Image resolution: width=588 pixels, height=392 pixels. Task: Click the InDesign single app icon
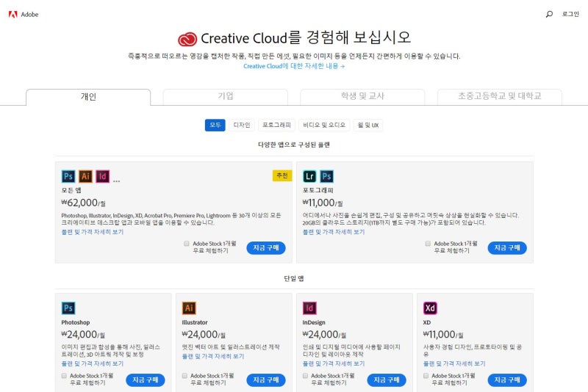[x=309, y=308]
